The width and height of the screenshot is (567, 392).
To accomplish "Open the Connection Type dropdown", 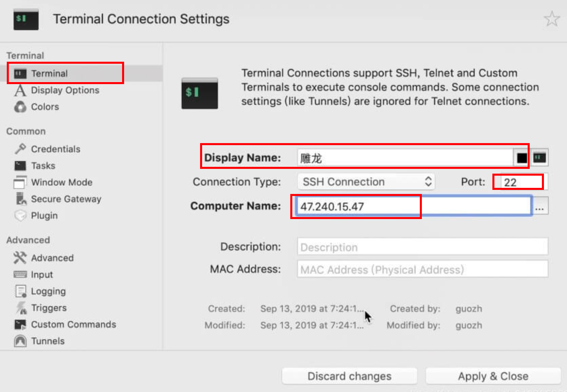I will 366,182.
